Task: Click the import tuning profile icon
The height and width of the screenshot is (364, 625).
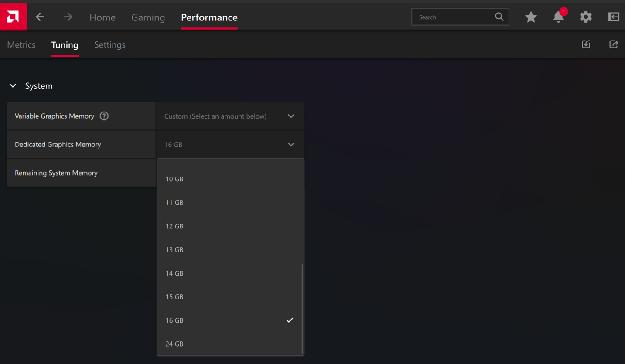Action: coord(586,44)
